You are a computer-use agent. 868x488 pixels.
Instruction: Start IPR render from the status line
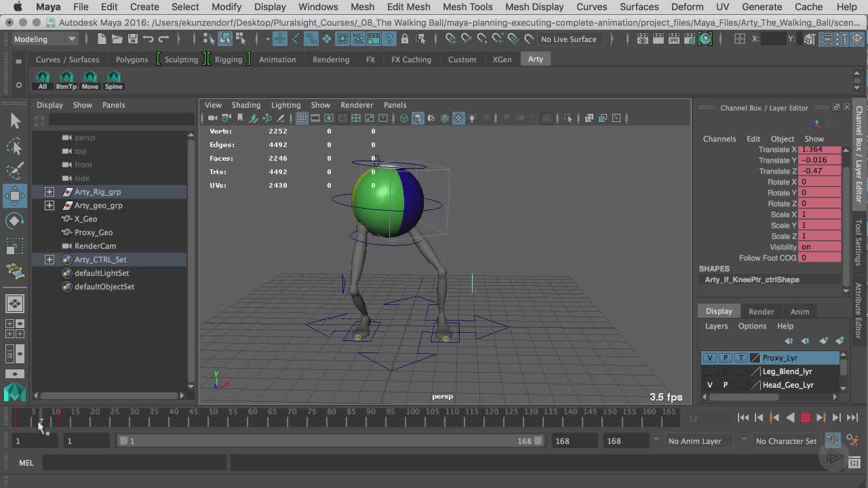click(x=674, y=39)
